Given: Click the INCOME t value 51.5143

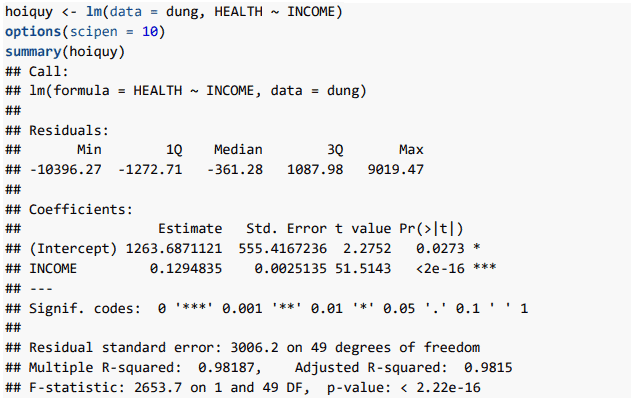Looking at the screenshot, I should pyautogui.click(x=363, y=268).
